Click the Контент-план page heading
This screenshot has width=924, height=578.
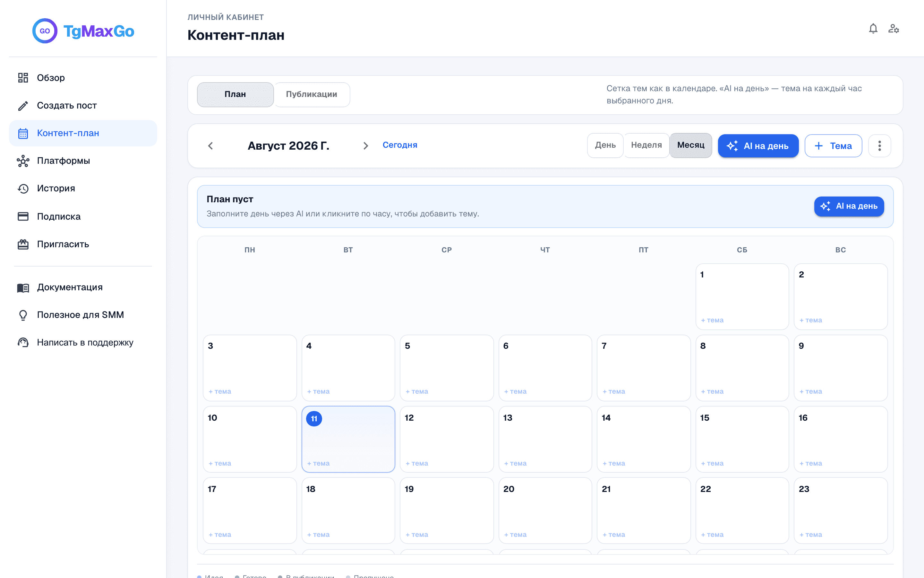click(x=236, y=35)
